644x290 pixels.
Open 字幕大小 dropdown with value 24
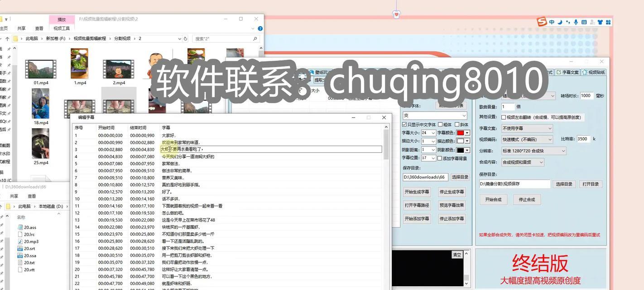click(428, 133)
